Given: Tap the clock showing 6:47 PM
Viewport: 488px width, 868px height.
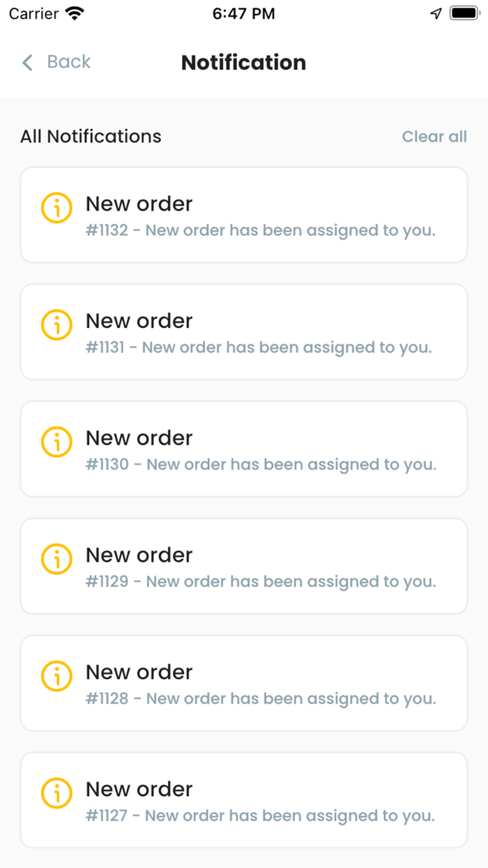Looking at the screenshot, I should point(243,12).
